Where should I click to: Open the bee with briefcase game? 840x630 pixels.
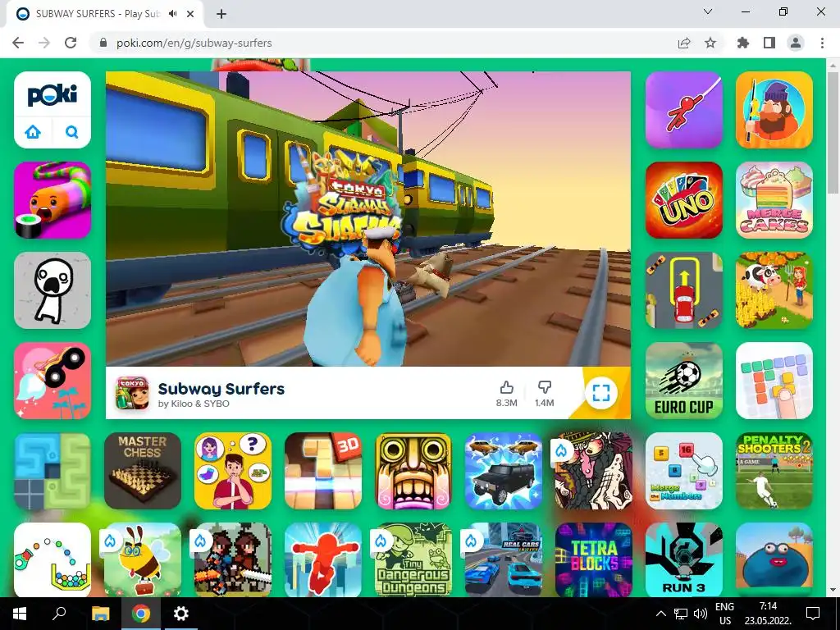143,559
